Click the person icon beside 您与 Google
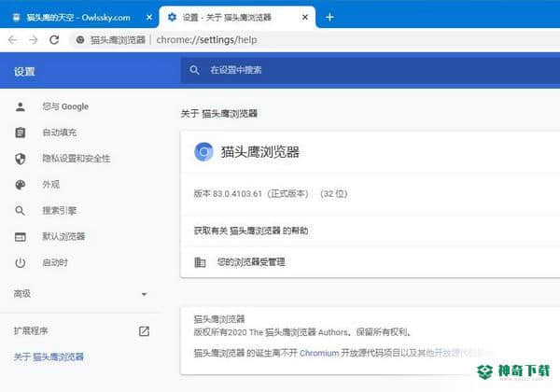 21,106
